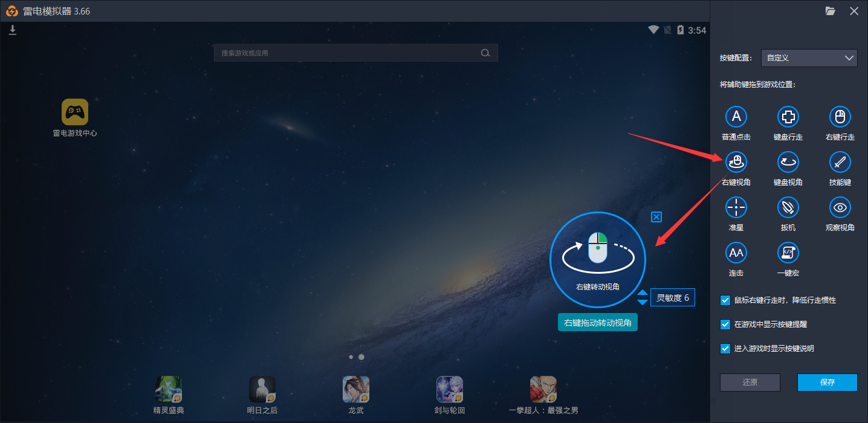Toggle 鼠标右键行走时，降低行走惯性 checkbox
Image resolution: width=868 pixels, height=423 pixels.
(x=725, y=300)
